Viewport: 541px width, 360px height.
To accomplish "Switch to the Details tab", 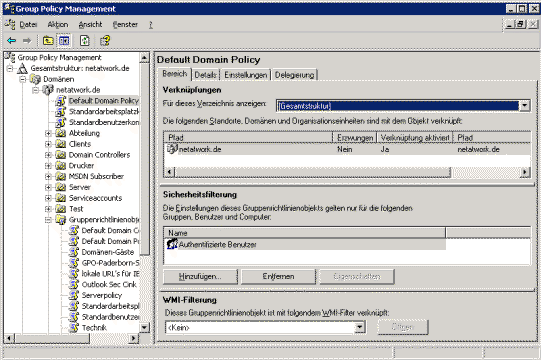I will pyautogui.click(x=206, y=75).
